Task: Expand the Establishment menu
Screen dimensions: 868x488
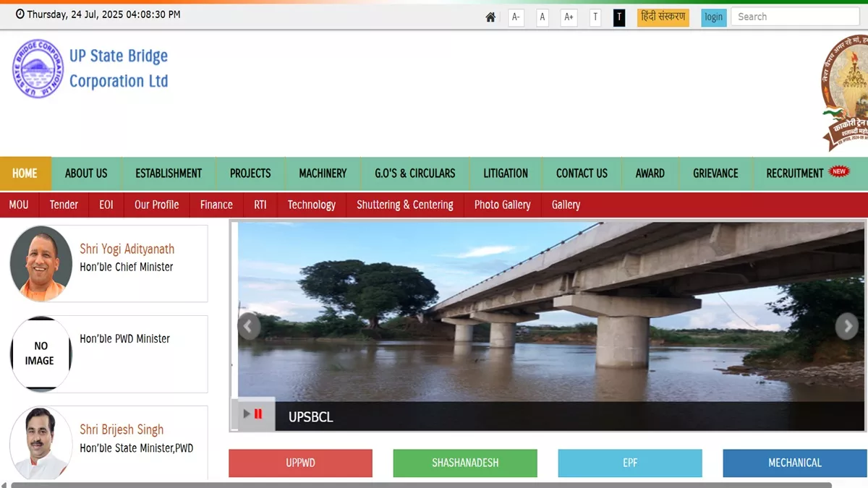Action: 169,174
